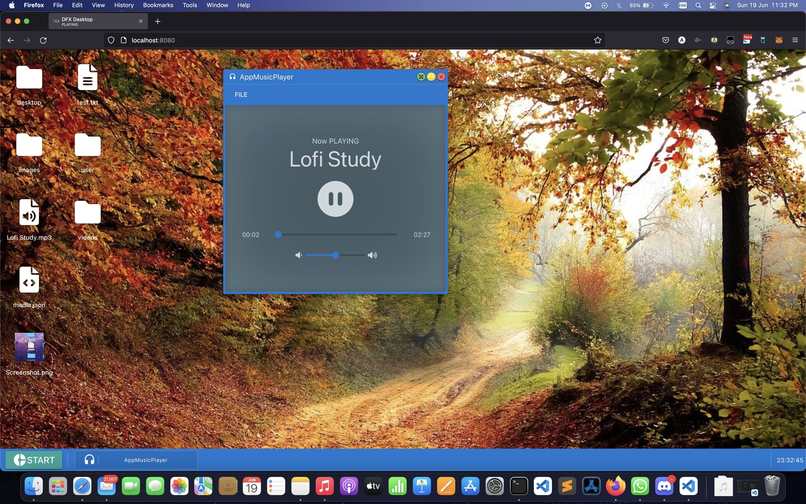Open the videos folder
806x504 pixels.
point(88,212)
